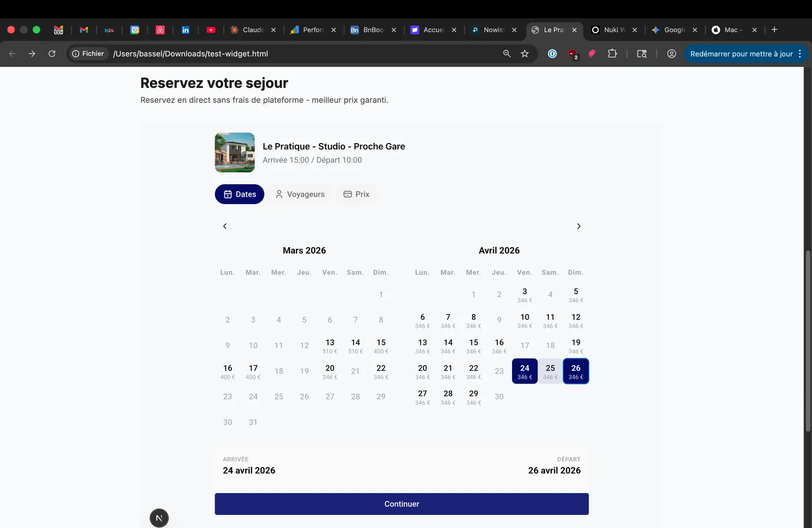Open Chrome three-dot menu next to update button
This screenshot has height=528, width=812.
click(800, 54)
